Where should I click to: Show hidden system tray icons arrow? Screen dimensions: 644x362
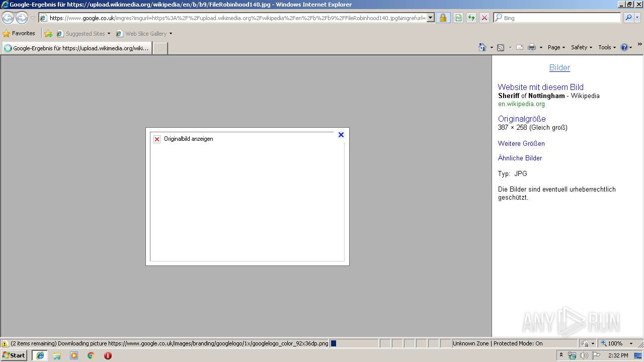pos(561,355)
